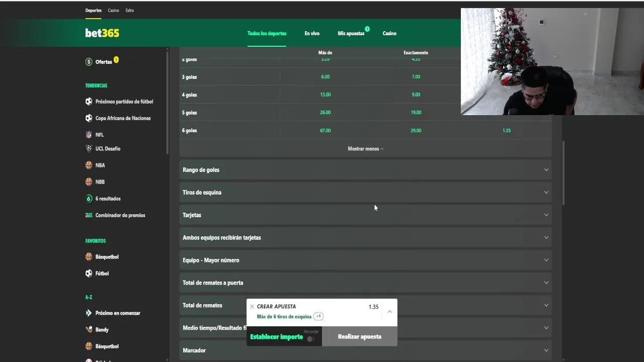Click the Establecer importe field
Image resolution: width=644 pixels, height=362 pixels.
[x=277, y=337]
